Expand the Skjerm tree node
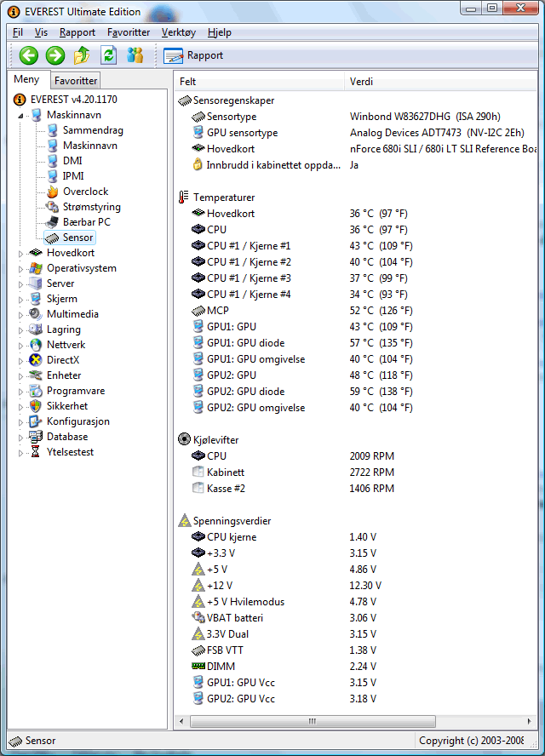 pyautogui.click(x=20, y=300)
